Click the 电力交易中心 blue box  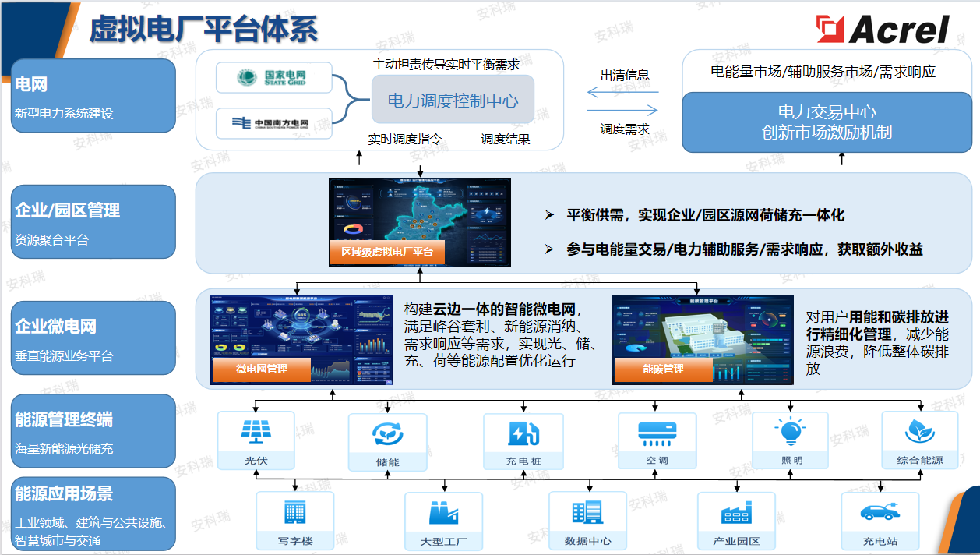click(827, 122)
